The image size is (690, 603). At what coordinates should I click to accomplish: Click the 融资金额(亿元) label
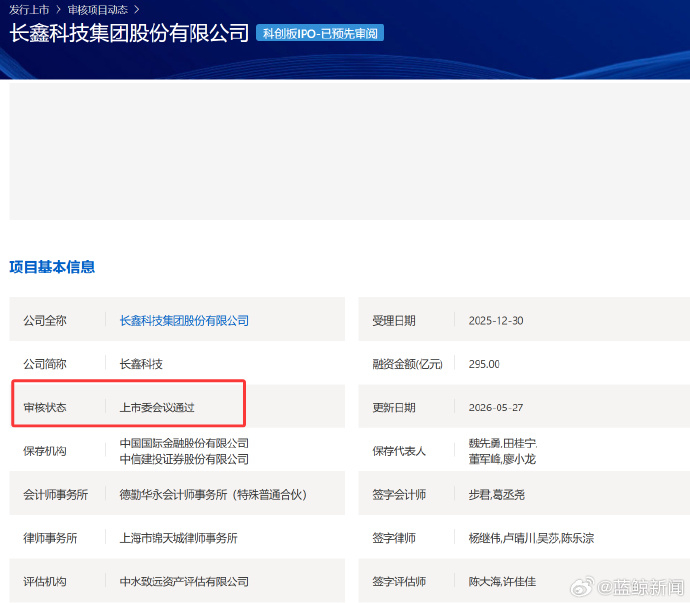(x=407, y=364)
